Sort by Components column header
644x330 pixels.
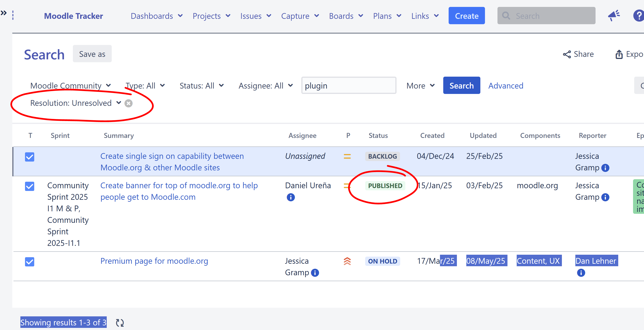tap(540, 135)
